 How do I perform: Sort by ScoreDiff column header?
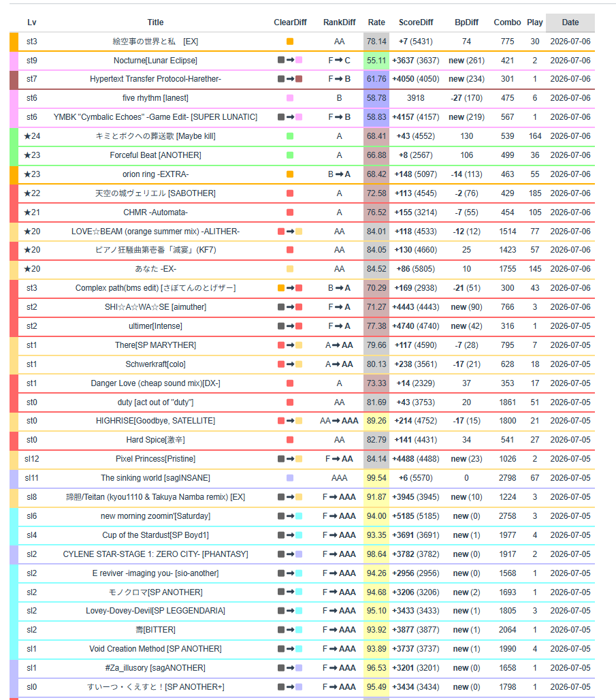[x=416, y=22]
